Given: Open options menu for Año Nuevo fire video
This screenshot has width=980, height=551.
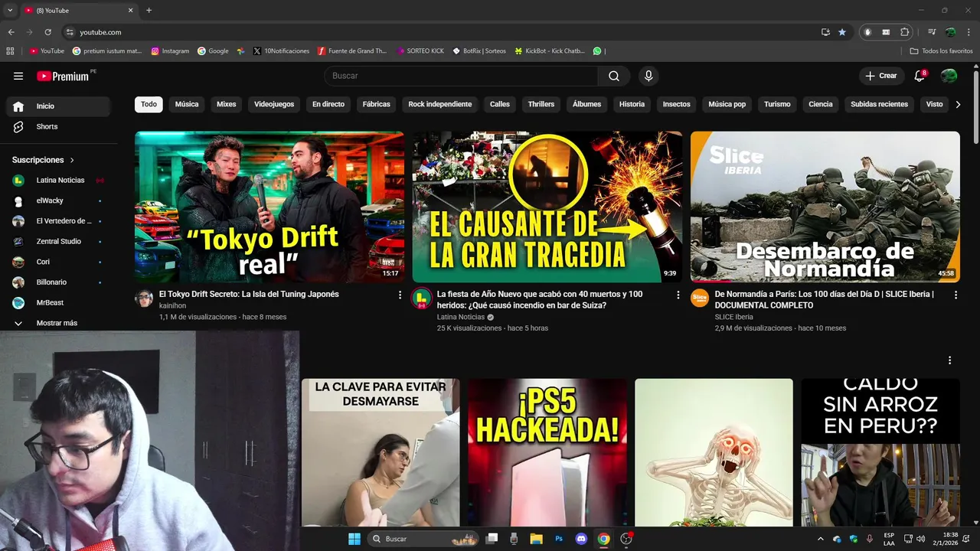Looking at the screenshot, I should (x=678, y=295).
